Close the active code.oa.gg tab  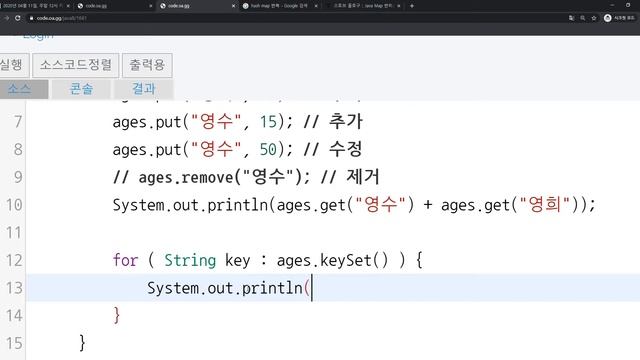coord(233,6)
